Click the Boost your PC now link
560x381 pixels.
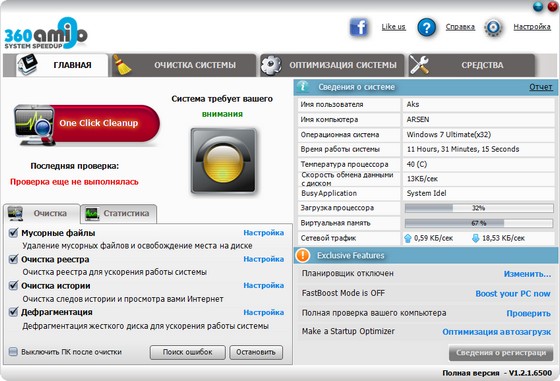[x=513, y=294]
